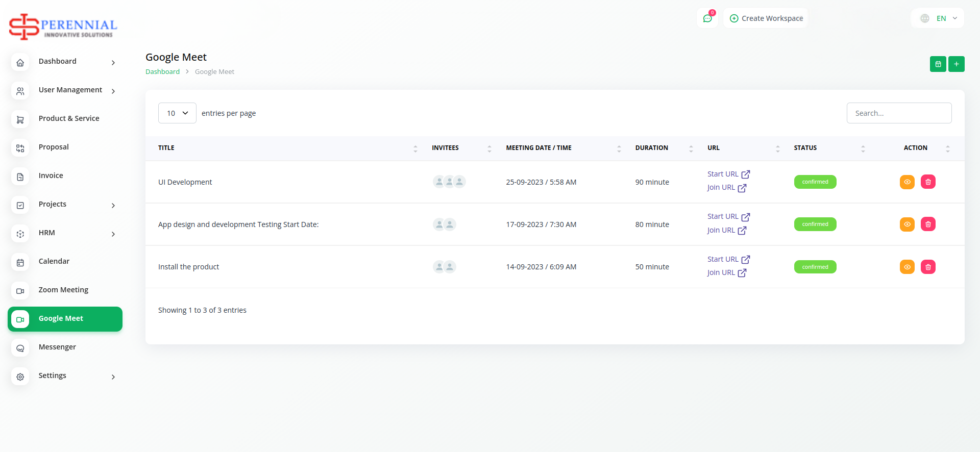The width and height of the screenshot is (980, 452).
Task: Sort table by Title column
Action: coord(166,148)
